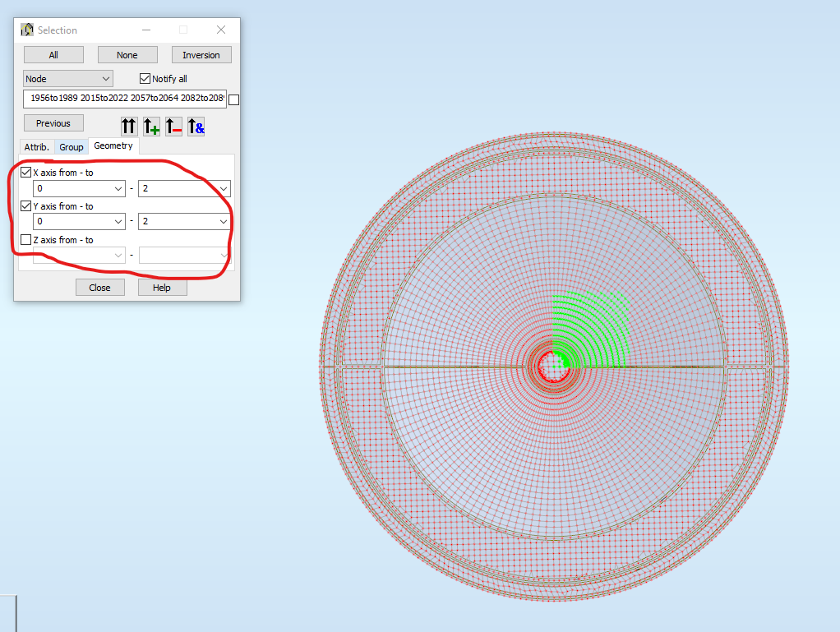Screen dimensions: 840x632
Task: Click the intersect selection ampersand-arrow icon
Action: pyautogui.click(x=196, y=127)
